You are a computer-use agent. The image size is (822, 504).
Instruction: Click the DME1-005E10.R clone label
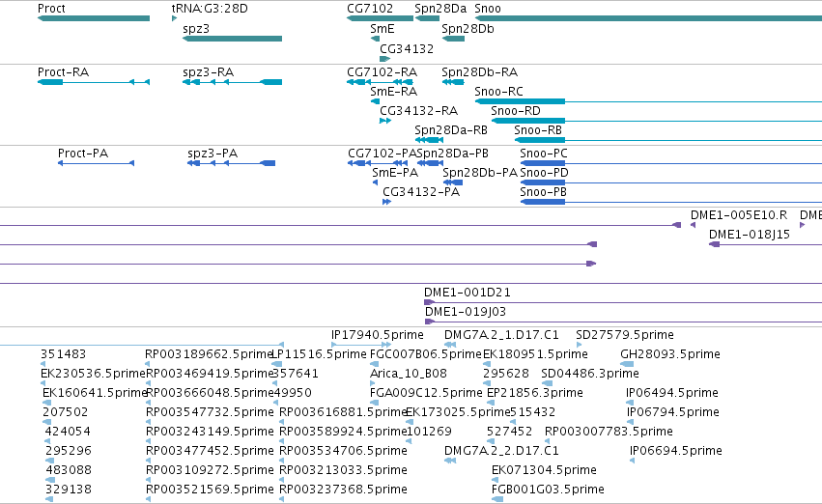pos(739,214)
